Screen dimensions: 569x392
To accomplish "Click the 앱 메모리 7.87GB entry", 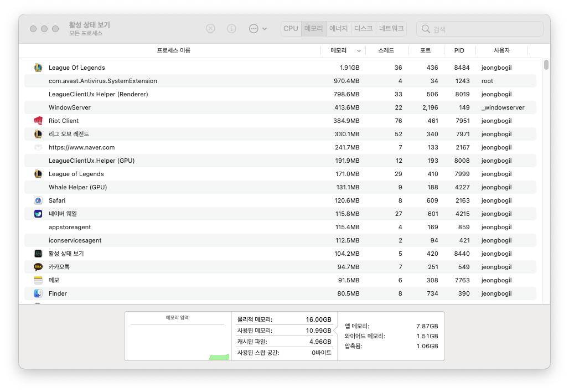I will (391, 326).
